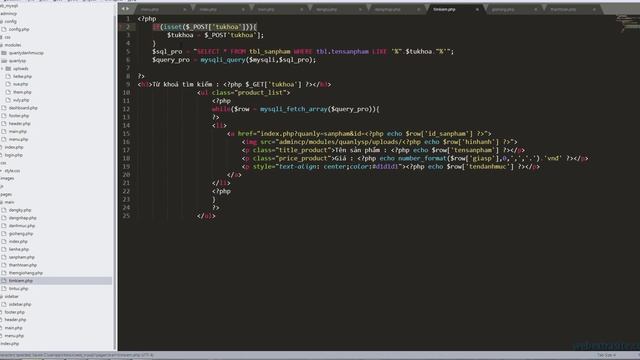Select the modules folder in sidebar
640x360 pixels.
point(13,45)
